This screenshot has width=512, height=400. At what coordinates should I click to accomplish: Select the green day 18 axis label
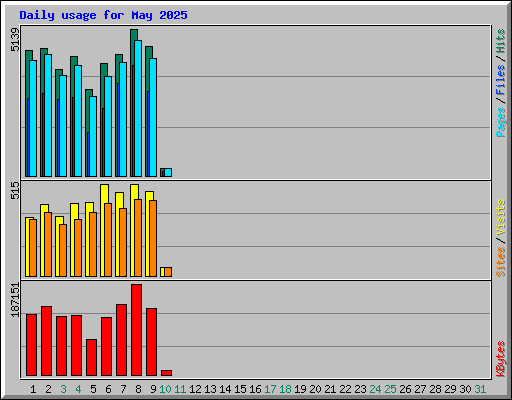(x=285, y=389)
